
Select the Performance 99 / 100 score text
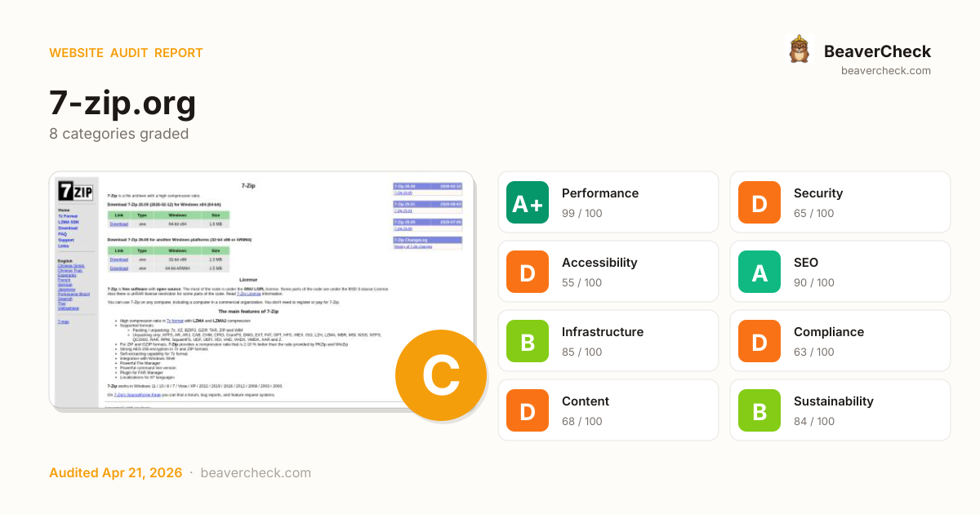[581, 213]
